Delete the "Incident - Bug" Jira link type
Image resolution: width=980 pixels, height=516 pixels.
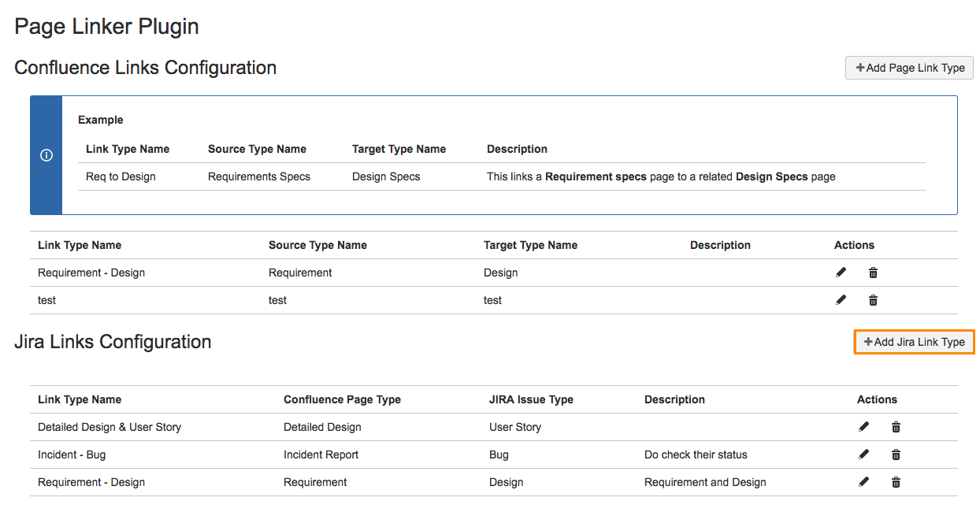[896, 454]
